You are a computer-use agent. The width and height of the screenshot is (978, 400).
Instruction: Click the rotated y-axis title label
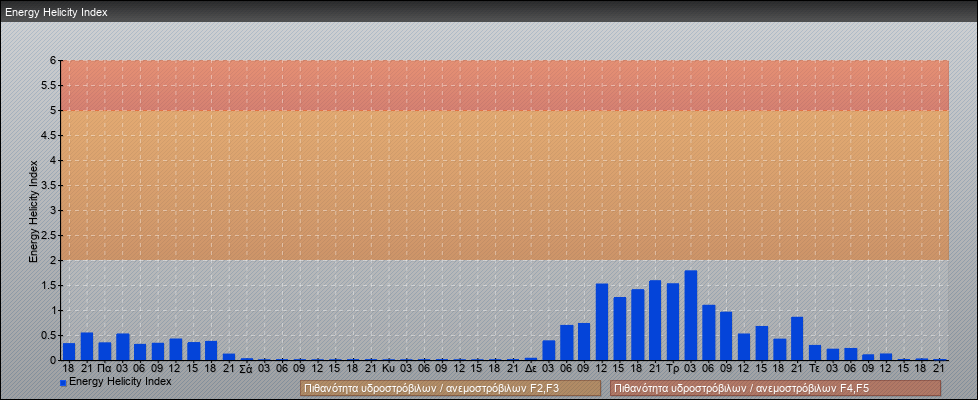click(33, 210)
